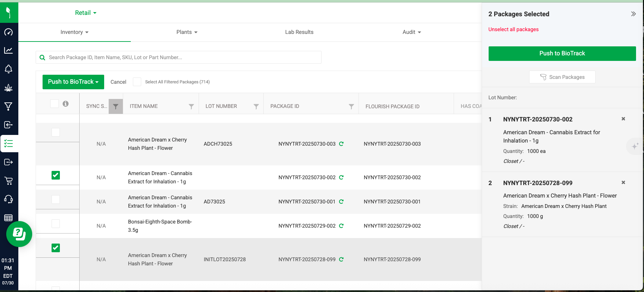Image resolution: width=644 pixels, height=292 pixels.
Task: Remove NYNYTRT-20250728-099 from selected list
Action: tap(623, 182)
